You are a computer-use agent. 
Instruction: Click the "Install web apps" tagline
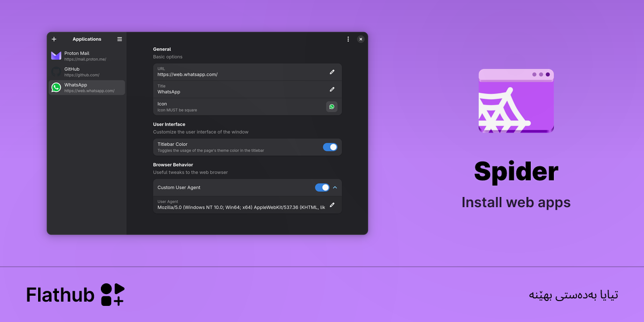coord(516,202)
